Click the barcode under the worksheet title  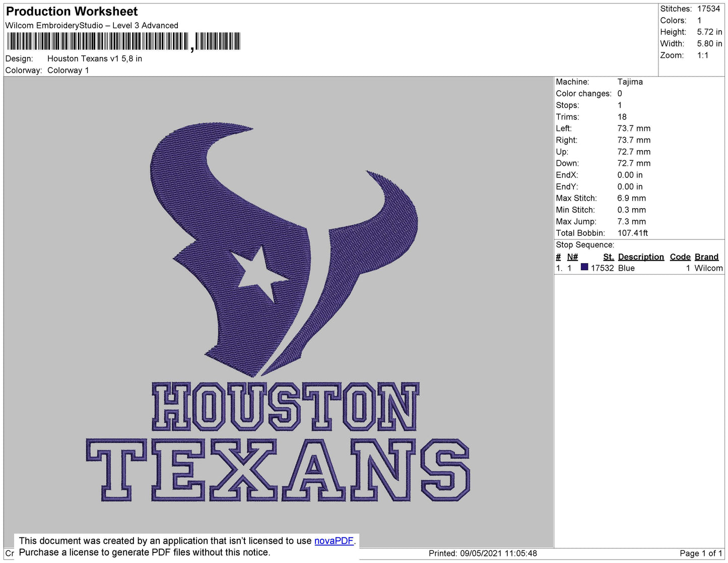click(x=123, y=41)
